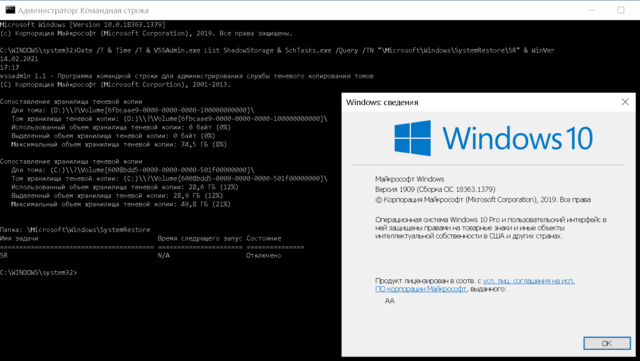Open the license terms link

(x=475, y=285)
